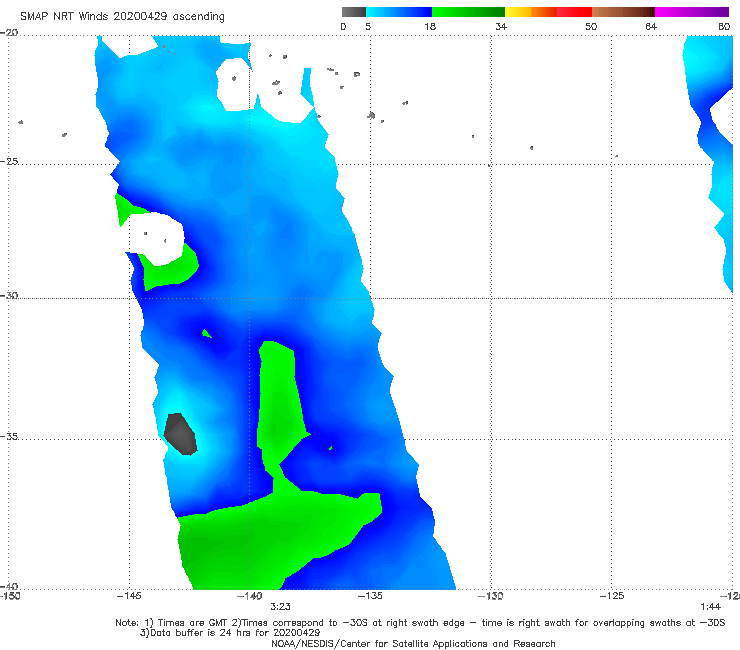Click the dark gray low-wind patch near -35

[x=180, y=434]
